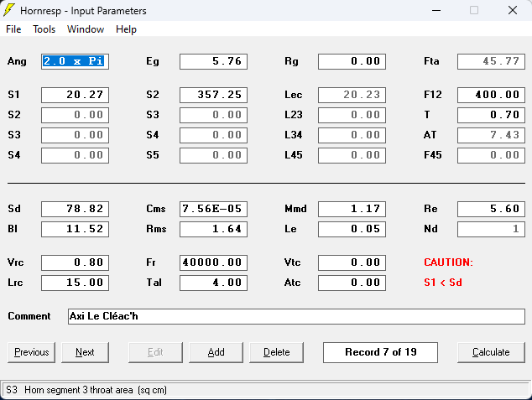Click the L23 field
532x400 pixels.
(352, 115)
